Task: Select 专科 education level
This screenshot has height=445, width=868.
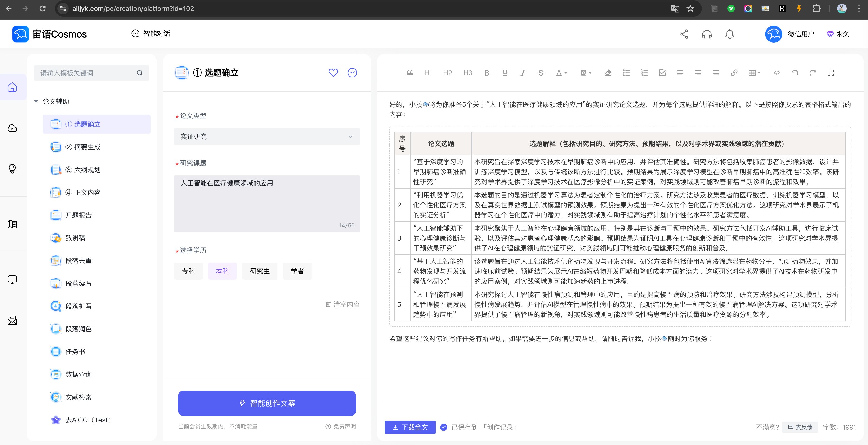Action: 188,271
